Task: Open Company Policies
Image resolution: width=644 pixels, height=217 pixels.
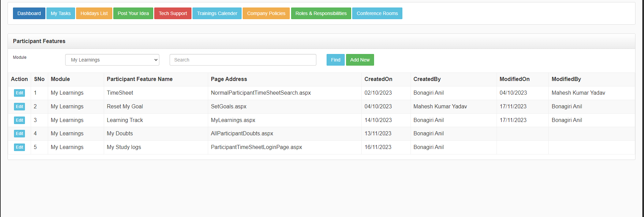Action: [266, 13]
